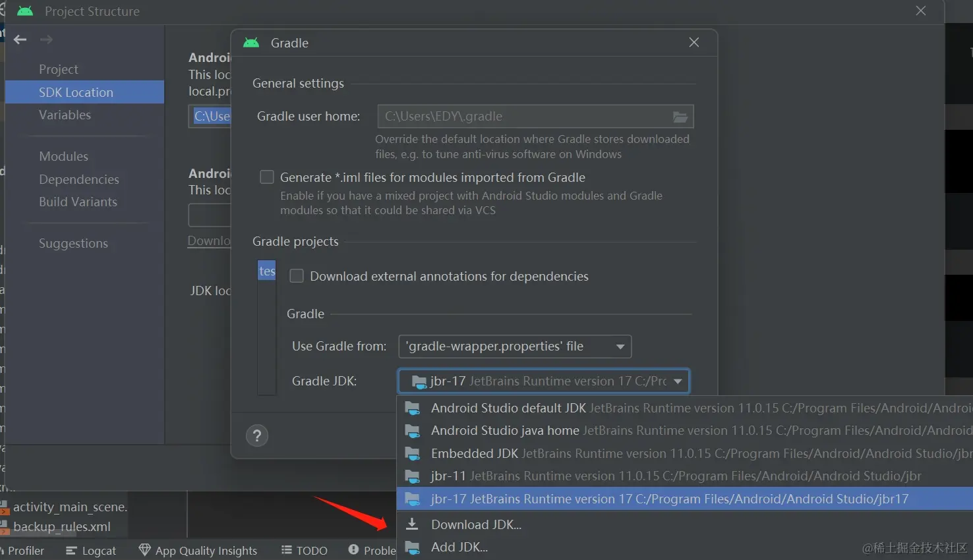The image size is (973, 560).
Task: Click the Download NDK link
Action: click(x=209, y=240)
